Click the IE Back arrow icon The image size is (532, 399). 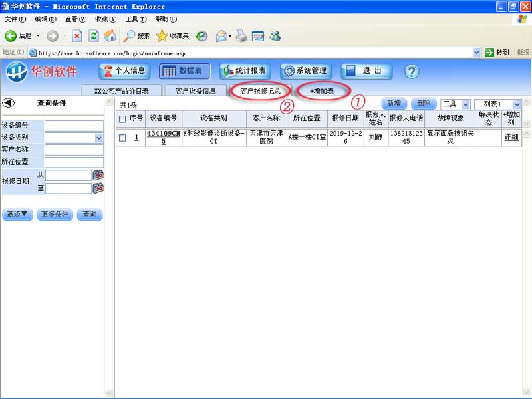(x=11, y=36)
